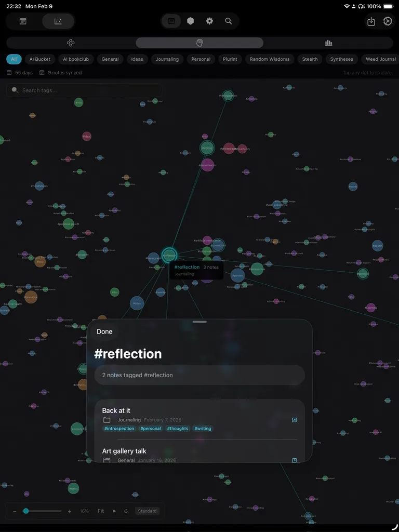Image resolution: width=399 pixels, height=532 pixels.
Task: Fit graph to screen
Action: [101, 511]
